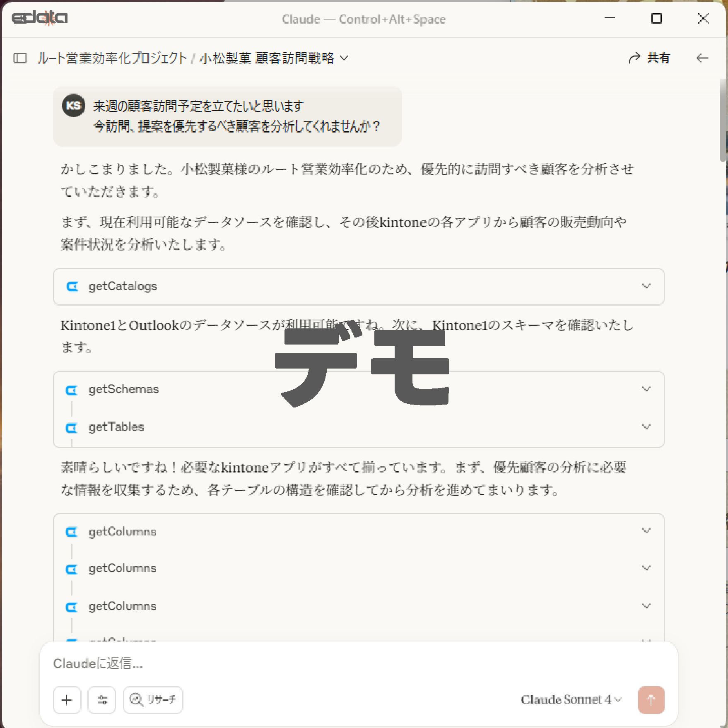This screenshot has width=728, height=728.
Task: Expand the getTables result chevron
Action: pos(646,427)
